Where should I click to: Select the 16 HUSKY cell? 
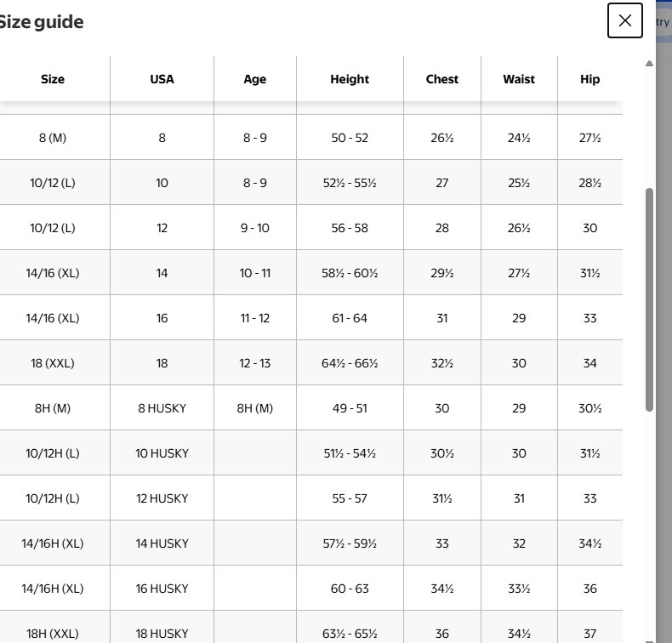tap(162, 589)
